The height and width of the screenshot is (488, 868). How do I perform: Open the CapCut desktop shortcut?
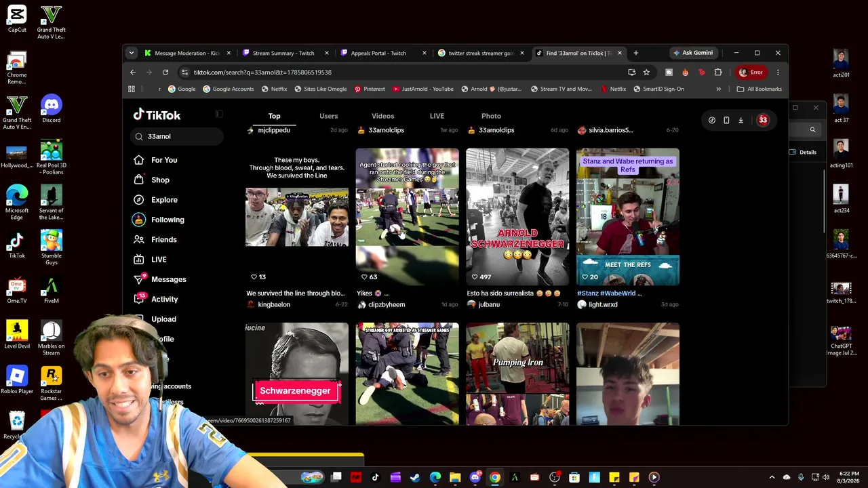pos(17,19)
